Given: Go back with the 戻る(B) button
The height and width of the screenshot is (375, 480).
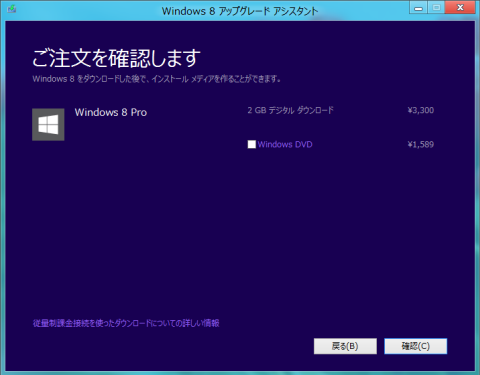Looking at the screenshot, I should coord(345,346).
